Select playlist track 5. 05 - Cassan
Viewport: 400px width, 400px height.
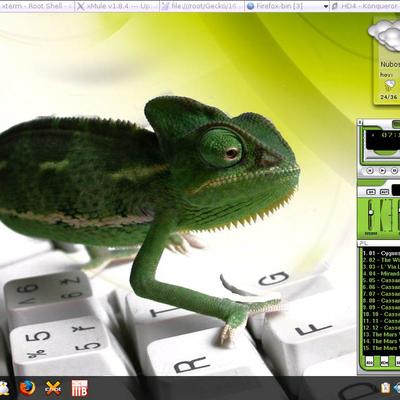381,280
